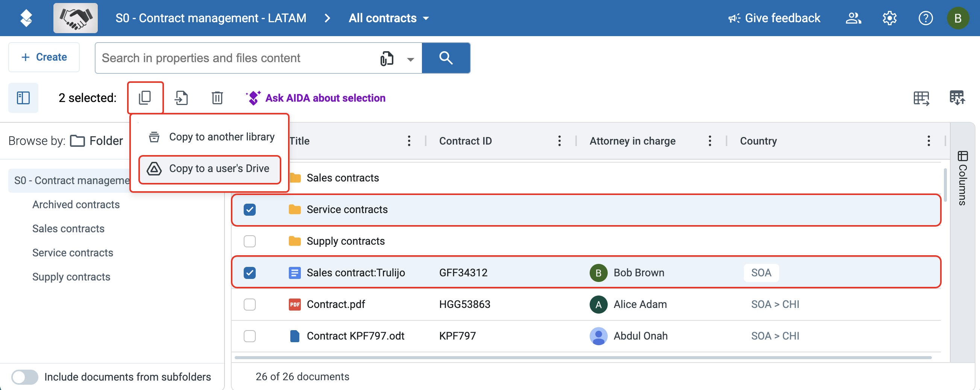
Task: Click Give feedback megaphone button
Action: tap(774, 18)
